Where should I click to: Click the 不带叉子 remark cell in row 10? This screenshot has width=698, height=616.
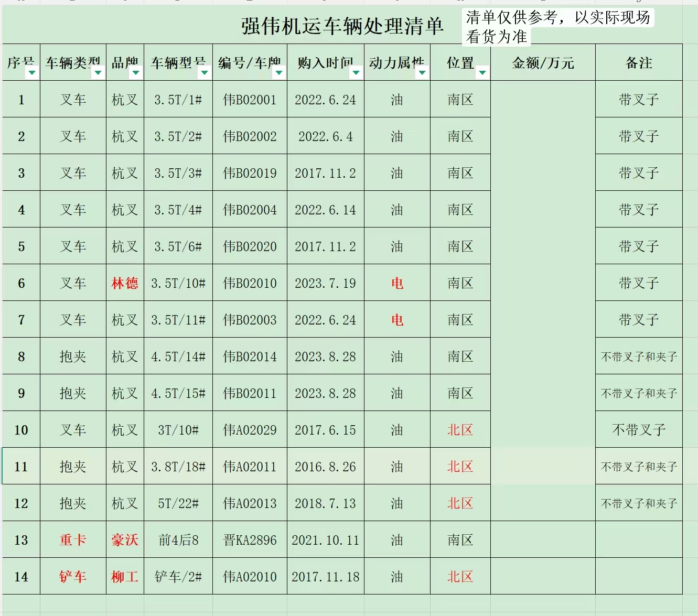point(639,430)
